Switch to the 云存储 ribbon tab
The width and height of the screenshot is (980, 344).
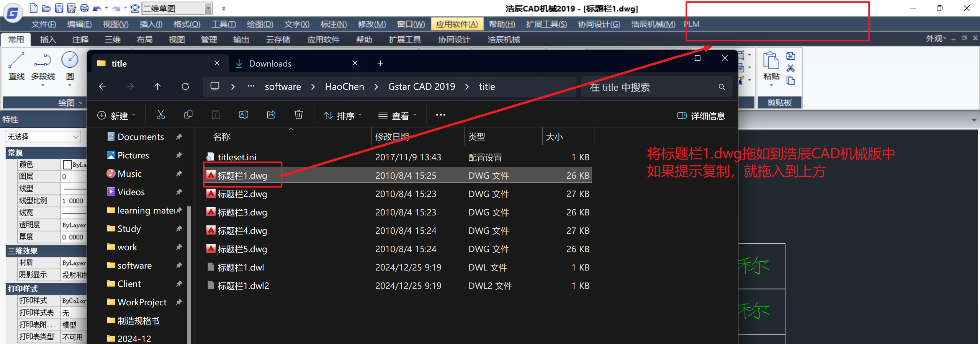tap(278, 39)
